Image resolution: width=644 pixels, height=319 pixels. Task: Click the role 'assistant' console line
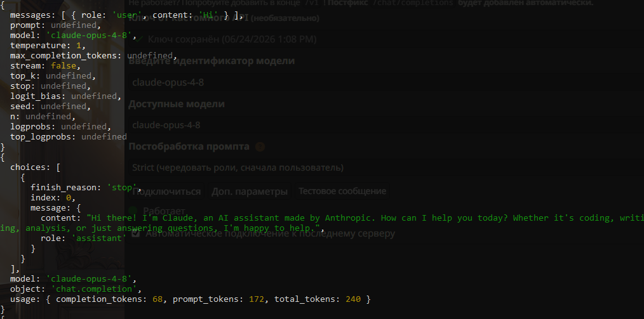coord(83,238)
